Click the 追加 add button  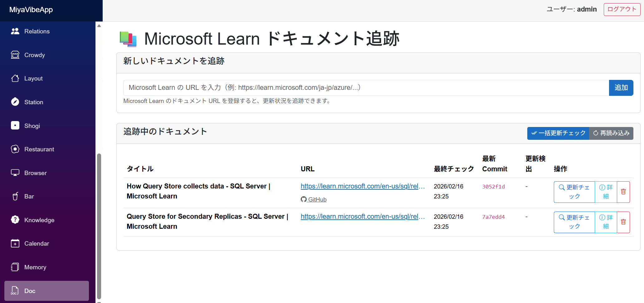(x=621, y=88)
